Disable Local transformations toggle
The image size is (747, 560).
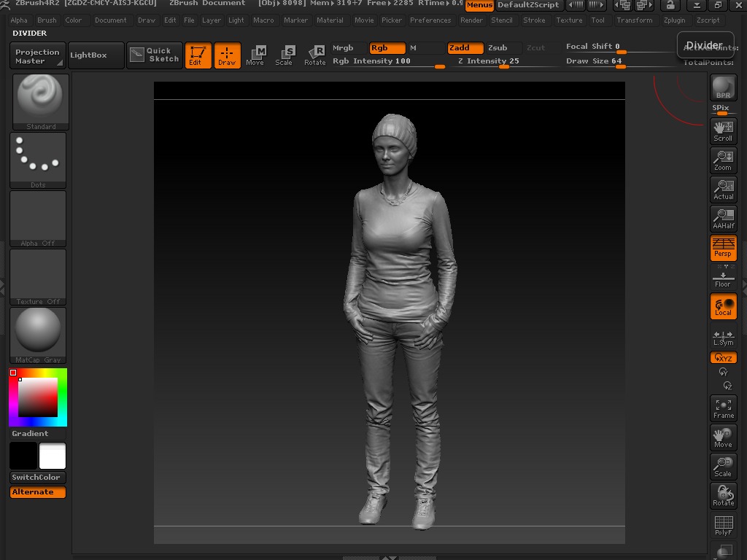pos(723,306)
